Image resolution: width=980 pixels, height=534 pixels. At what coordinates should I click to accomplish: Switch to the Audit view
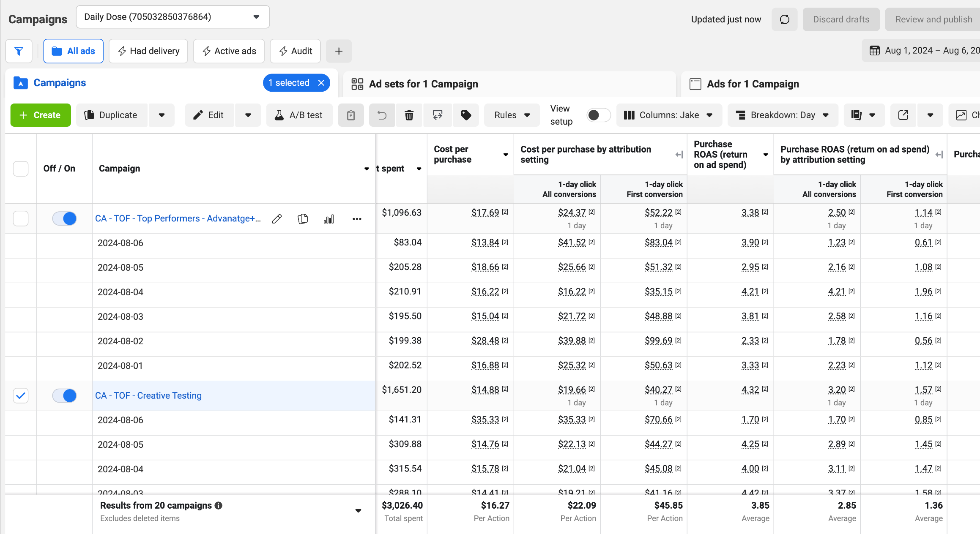295,51
